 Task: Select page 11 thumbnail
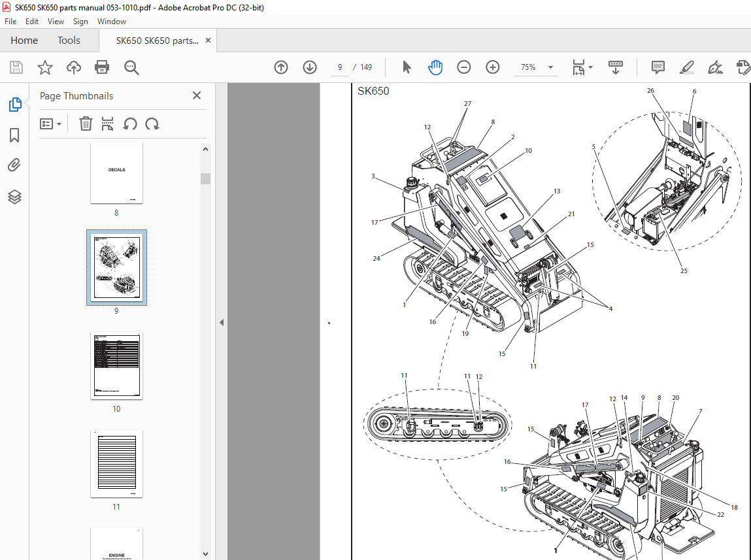[116, 464]
